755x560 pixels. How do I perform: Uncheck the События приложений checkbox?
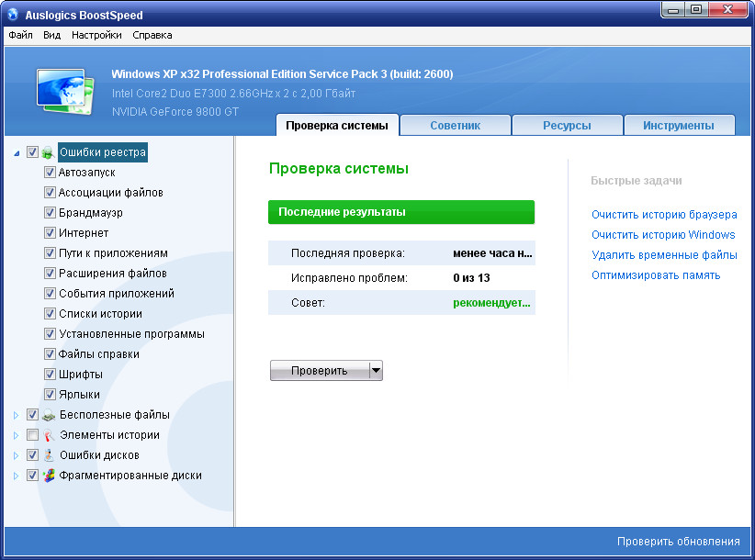click(x=50, y=294)
